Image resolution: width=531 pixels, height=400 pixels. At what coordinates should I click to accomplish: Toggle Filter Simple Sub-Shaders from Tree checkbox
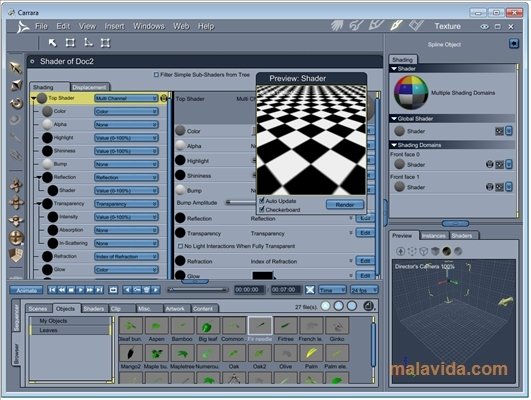tap(156, 75)
